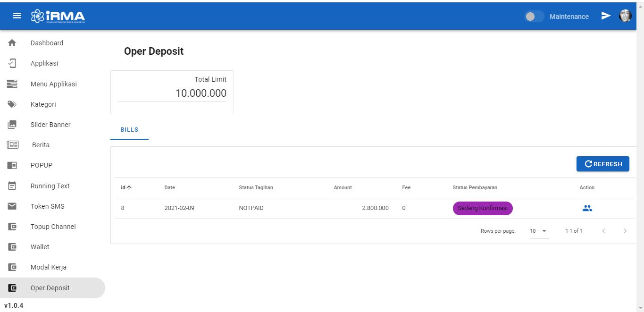The height and width of the screenshot is (312, 644).
Task: Open the user profile avatar
Action: [x=625, y=16]
